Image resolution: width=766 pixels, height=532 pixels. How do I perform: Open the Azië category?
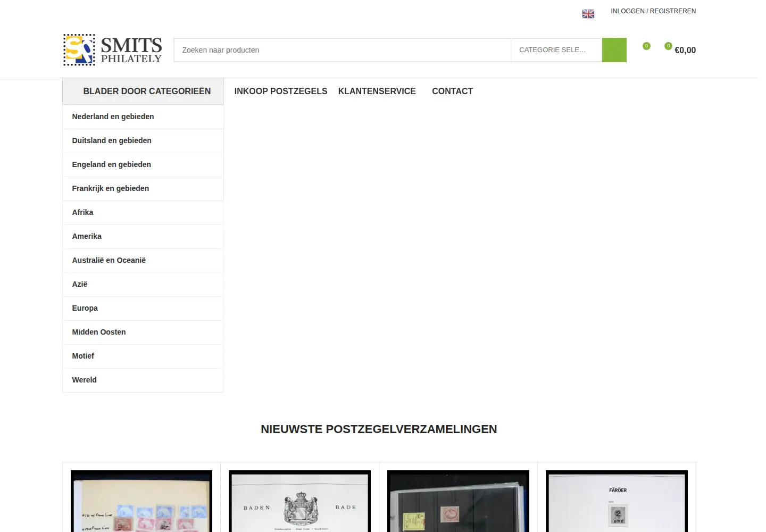tap(143, 284)
